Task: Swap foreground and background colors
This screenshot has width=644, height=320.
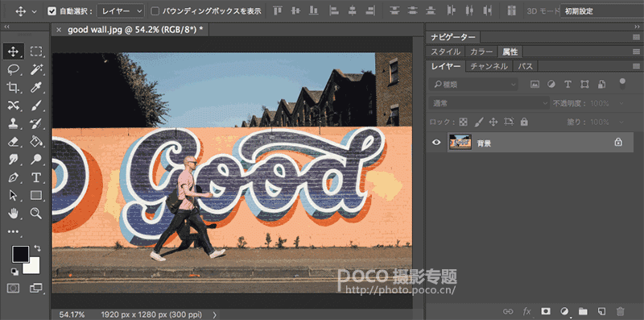Action: point(37,248)
